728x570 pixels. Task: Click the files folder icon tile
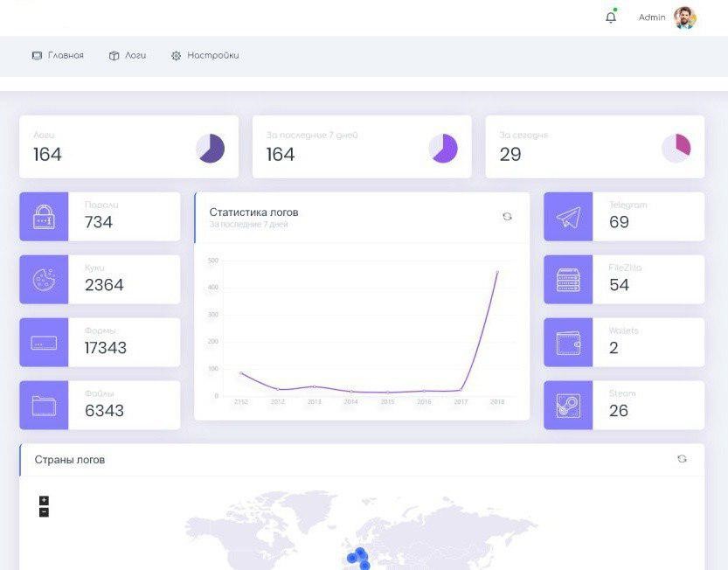pos(44,405)
